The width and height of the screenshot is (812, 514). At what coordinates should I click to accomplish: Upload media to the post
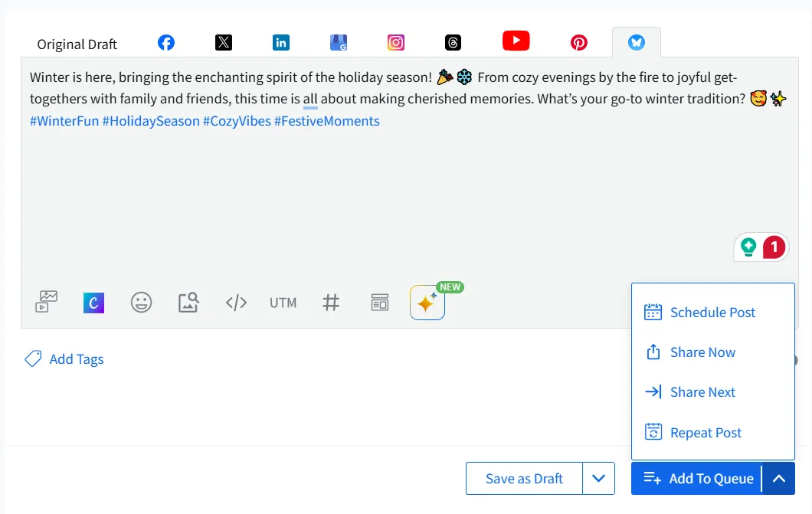(x=45, y=303)
